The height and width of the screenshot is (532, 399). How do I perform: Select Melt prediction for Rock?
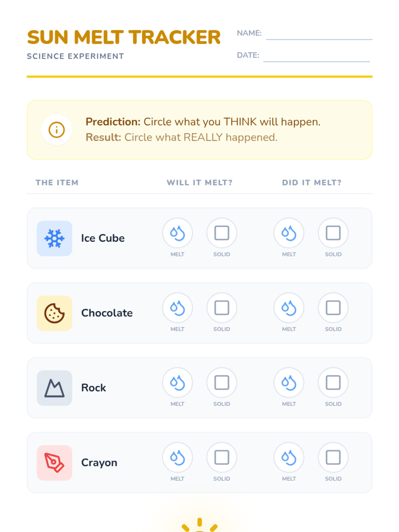coord(178,383)
